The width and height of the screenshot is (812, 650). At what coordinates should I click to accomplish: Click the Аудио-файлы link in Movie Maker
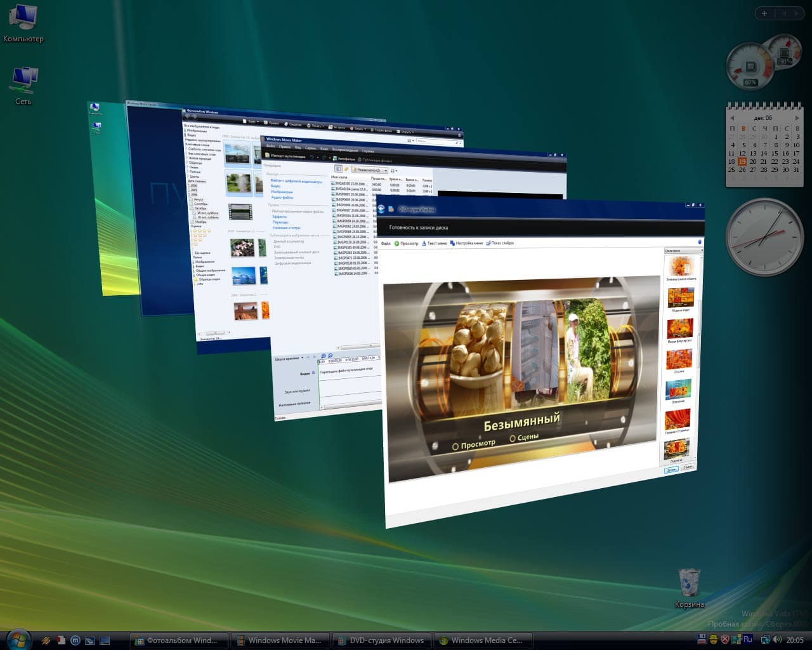tap(282, 197)
